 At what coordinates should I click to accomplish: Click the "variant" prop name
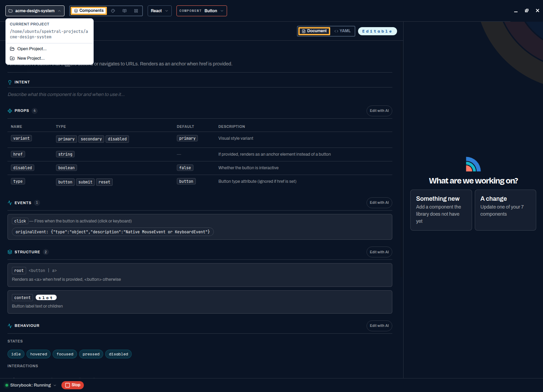[21, 138]
